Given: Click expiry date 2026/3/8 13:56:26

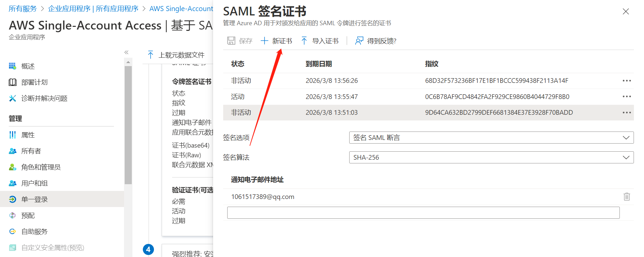Looking at the screenshot, I should point(331,81).
